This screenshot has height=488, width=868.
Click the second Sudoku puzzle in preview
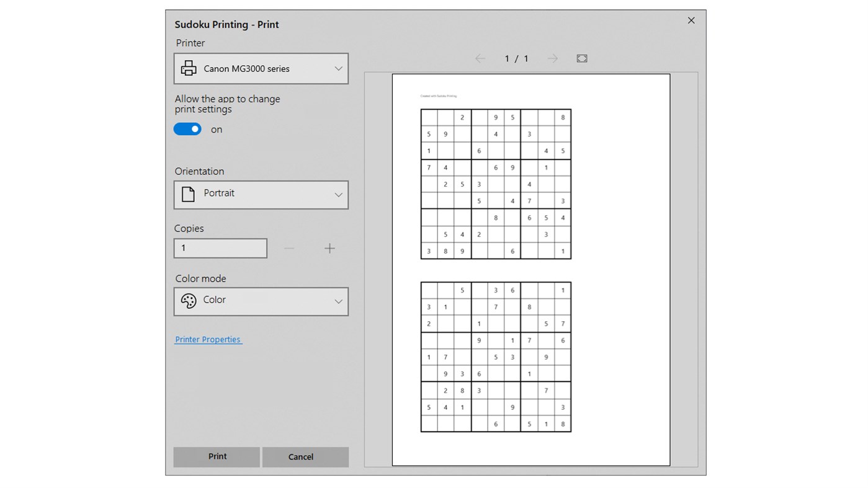click(x=495, y=357)
